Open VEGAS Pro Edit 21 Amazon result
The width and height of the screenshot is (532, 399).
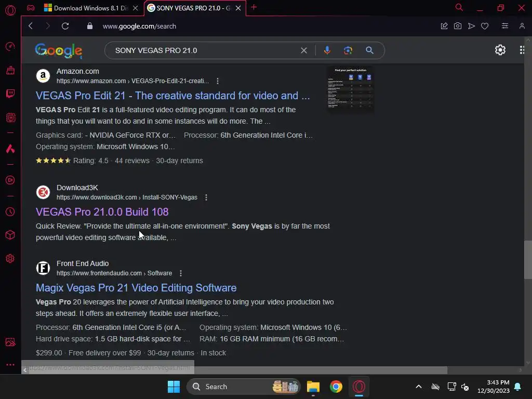click(x=172, y=96)
